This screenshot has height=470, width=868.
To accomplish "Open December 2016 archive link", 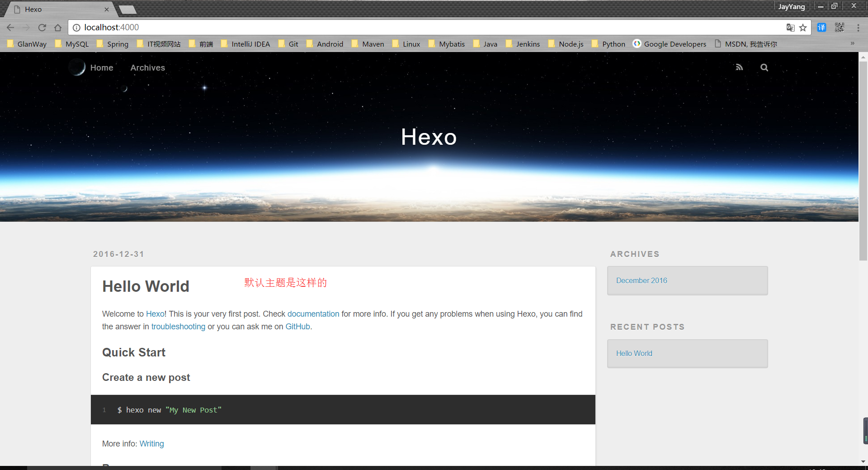I will 642,280.
